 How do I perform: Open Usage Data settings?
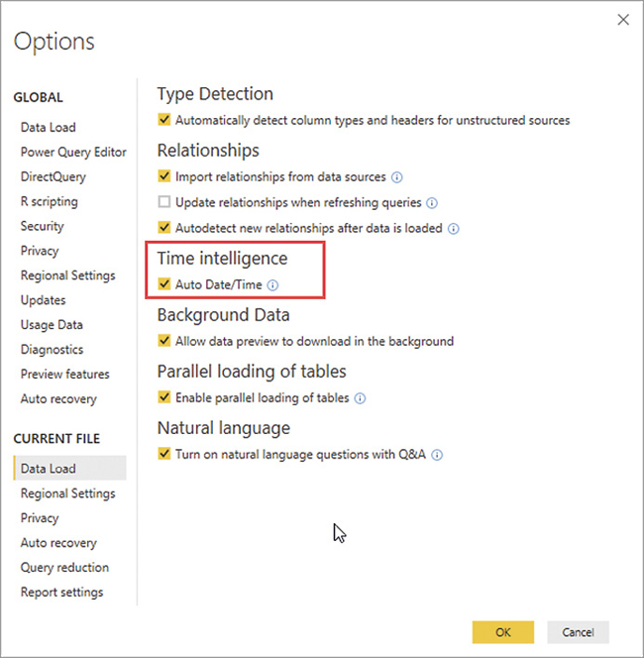tap(52, 325)
